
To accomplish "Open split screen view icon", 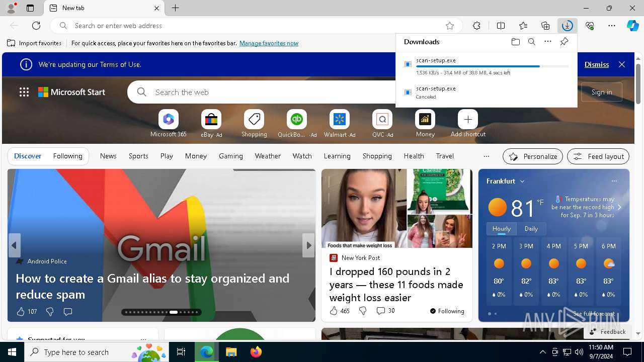I will pos(501,26).
